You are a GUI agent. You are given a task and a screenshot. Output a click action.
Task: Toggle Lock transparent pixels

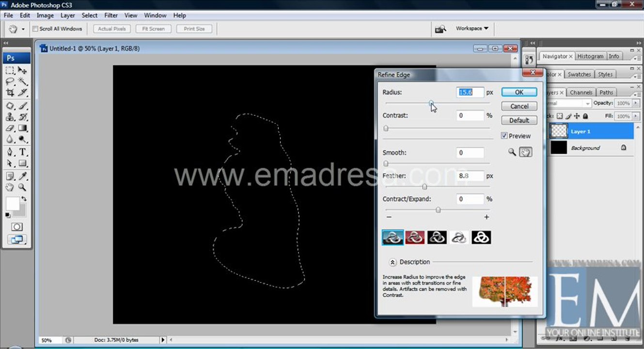pyautogui.click(x=560, y=116)
